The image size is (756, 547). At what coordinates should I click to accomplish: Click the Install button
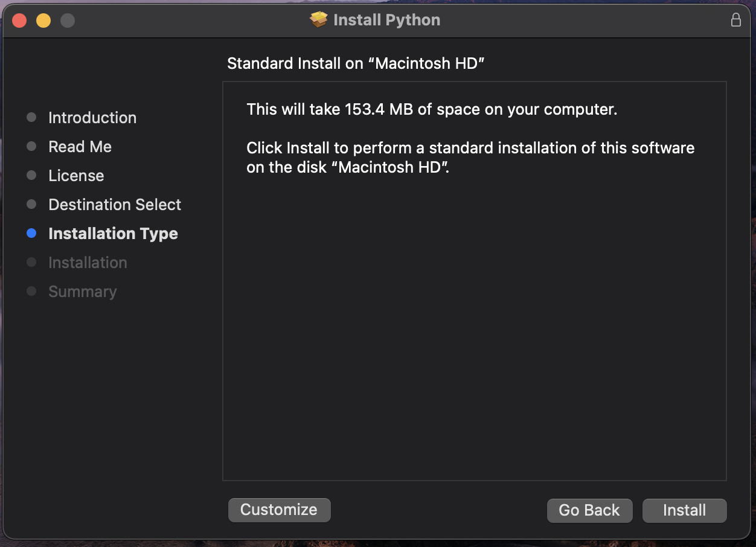[x=684, y=510]
